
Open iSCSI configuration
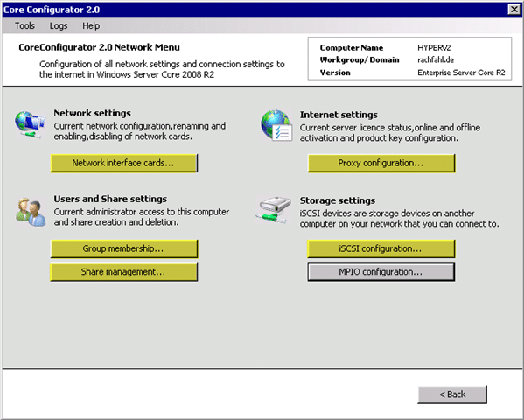click(381, 248)
